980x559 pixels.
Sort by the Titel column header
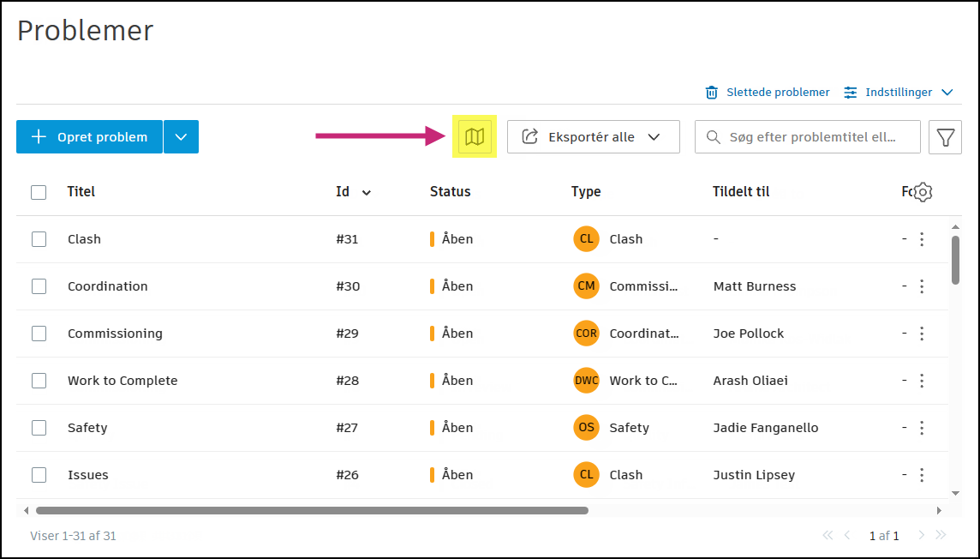(81, 192)
